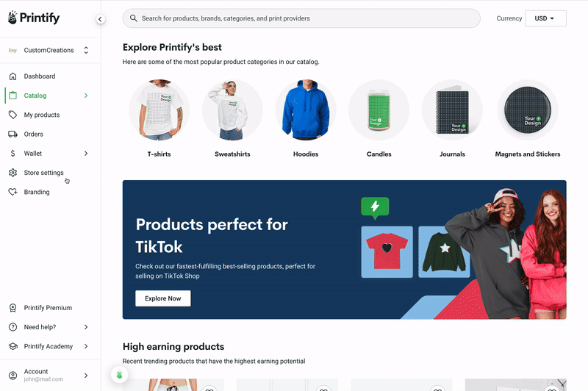Expand the Printify Academy chevron

(x=86, y=346)
